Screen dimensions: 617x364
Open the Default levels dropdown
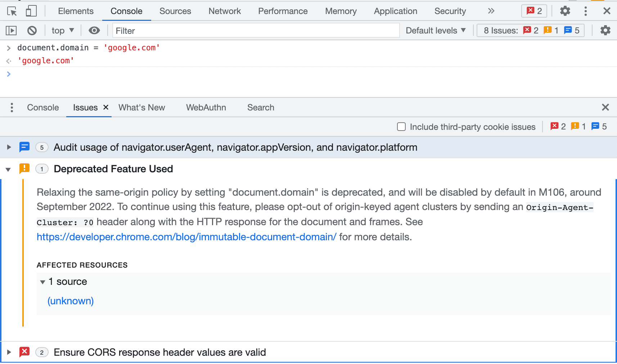436,31
